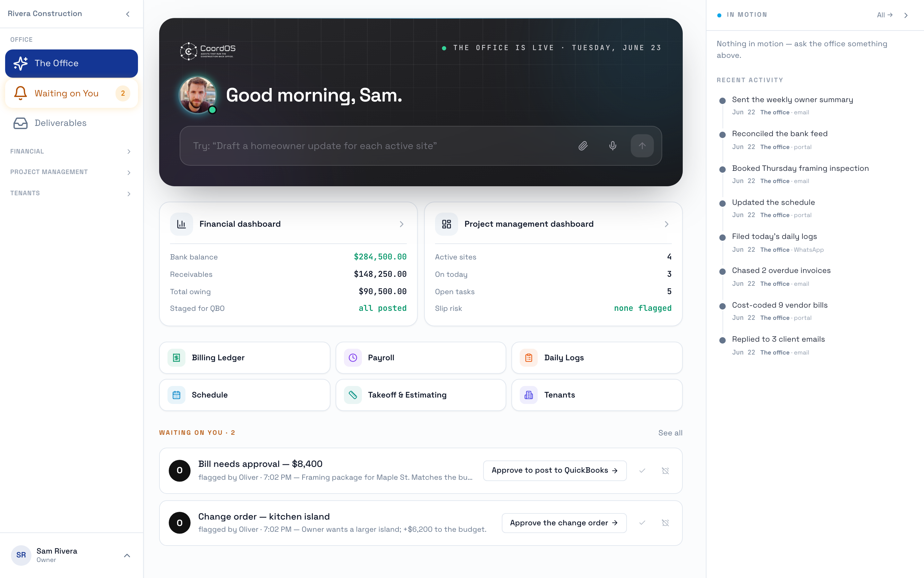Expand the Financial sidebar section

pos(72,151)
